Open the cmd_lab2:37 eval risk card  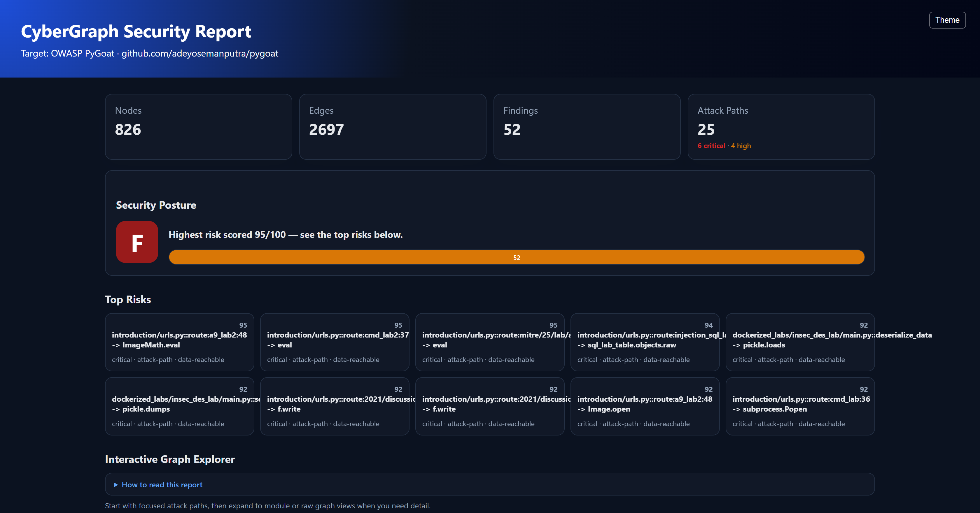point(335,342)
